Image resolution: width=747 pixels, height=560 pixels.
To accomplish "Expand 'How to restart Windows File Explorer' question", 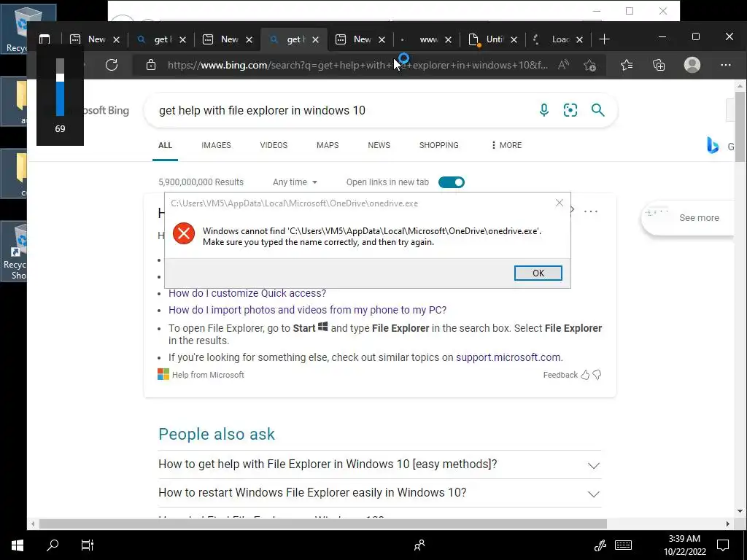I will [379, 493].
